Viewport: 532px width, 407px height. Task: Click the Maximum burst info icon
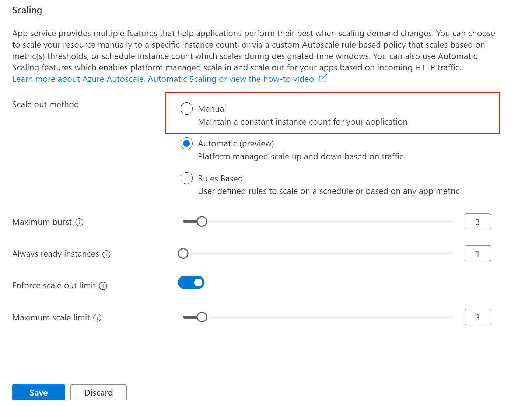pos(79,222)
